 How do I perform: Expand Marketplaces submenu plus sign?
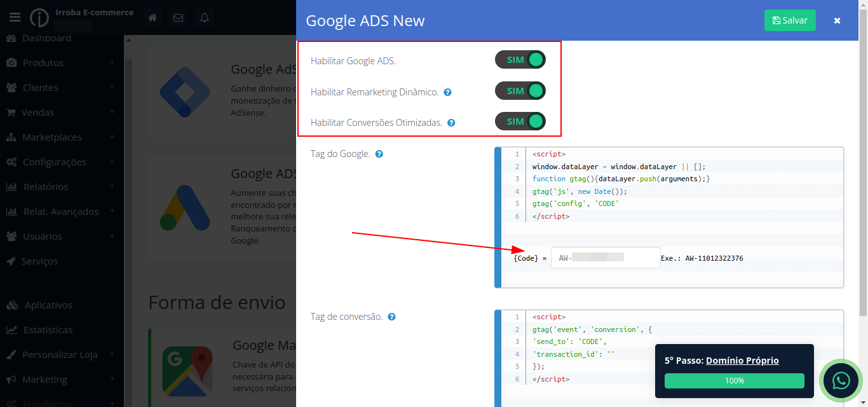[112, 137]
